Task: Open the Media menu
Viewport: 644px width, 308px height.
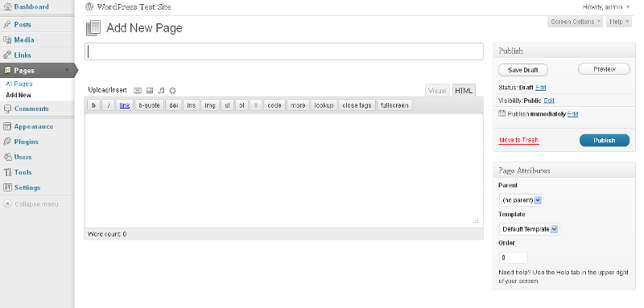Action: 24,39
